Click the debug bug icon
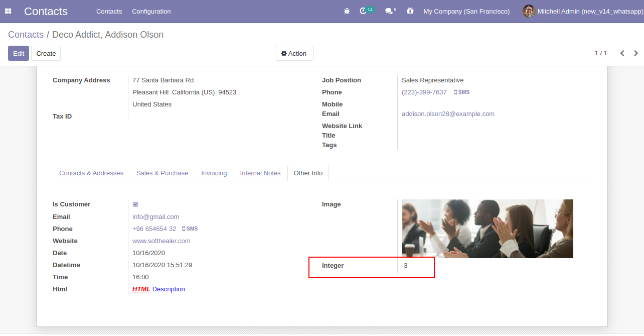Screen dimensions: 644x336 tap(347, 11)
